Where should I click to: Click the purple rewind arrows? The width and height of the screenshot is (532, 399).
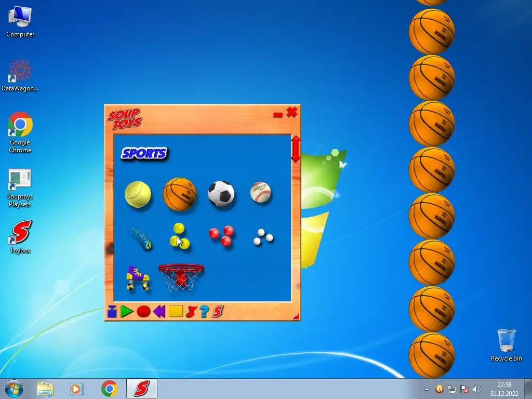tap(159, 312)
